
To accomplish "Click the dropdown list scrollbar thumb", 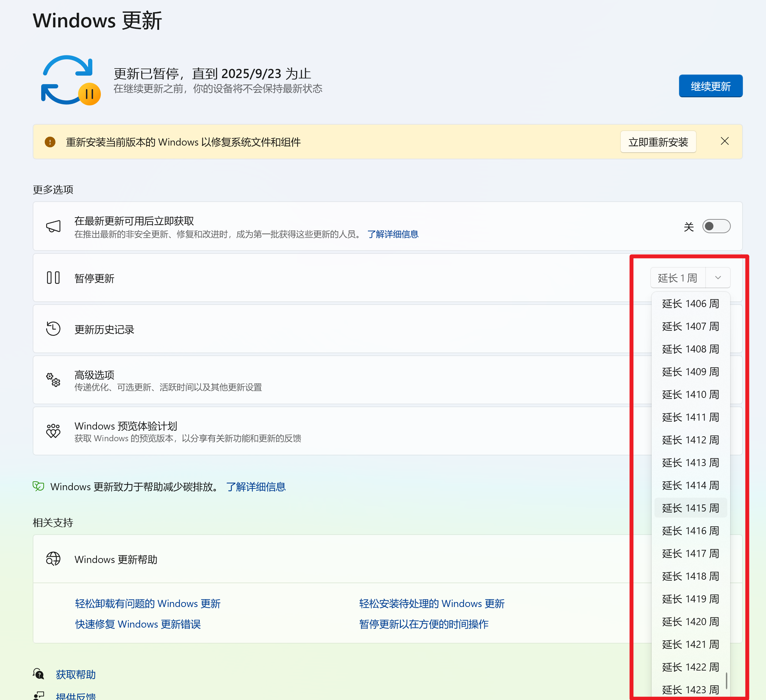I will pos(726,680).
